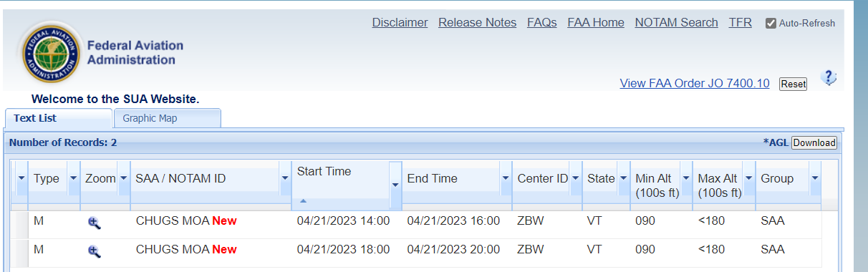Image resolution: width=868 pixels, height=272 pixels.
Task: Open the NOTAM Search link
Action: [676, 22]
